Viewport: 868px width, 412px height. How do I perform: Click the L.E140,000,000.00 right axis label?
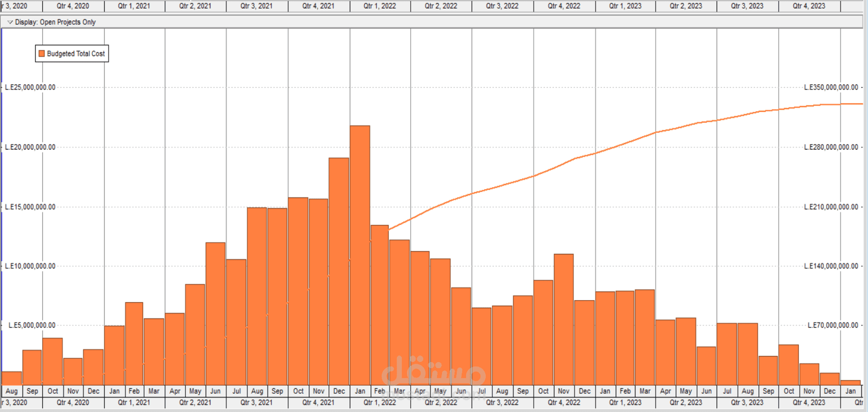831,266
